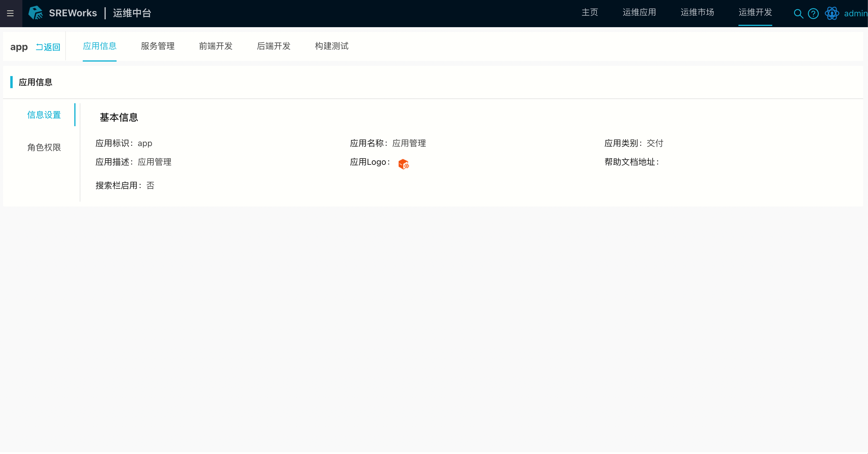Switch to the 服务管理 tab

coord(158,46)
